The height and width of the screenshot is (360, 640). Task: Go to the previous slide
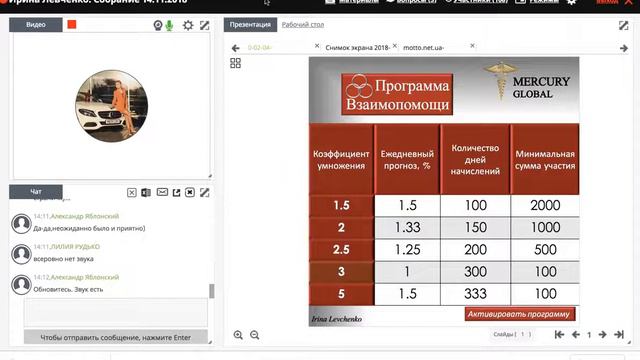tap(576, 335)
